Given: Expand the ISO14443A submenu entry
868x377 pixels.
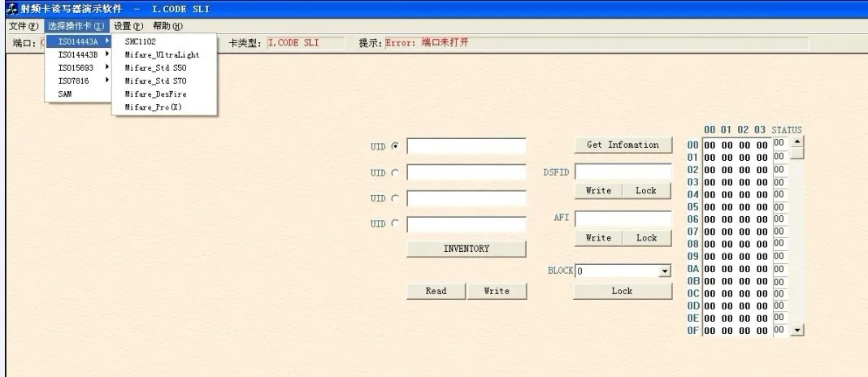Looking at the screenshot, I should click(x=78, y=41).
